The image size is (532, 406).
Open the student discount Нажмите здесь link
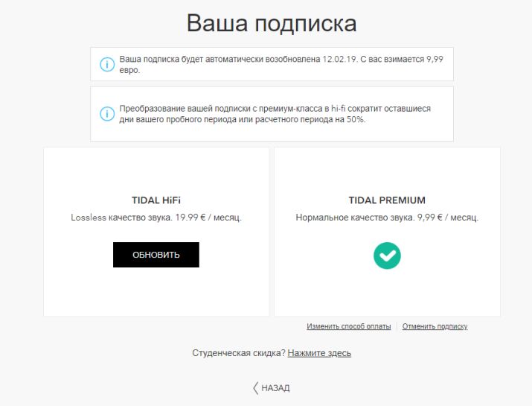(319, 353)
